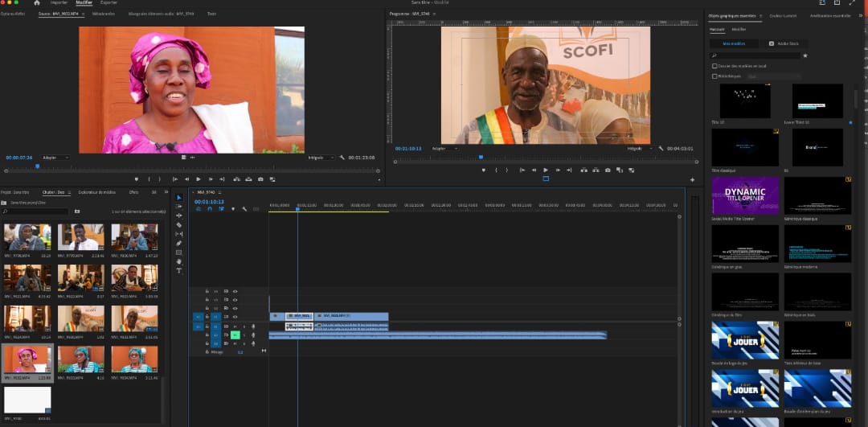Switch to the Exporter workspace tab
This screenshot has height=427, width=868.
(108, 3)
